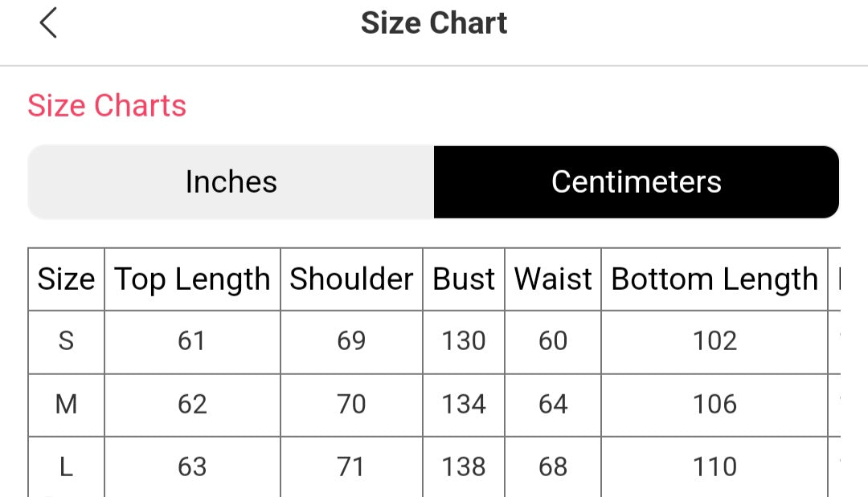Screen dimensions: 868x497
Task: Choose the size M row label
Action: pyautogui.click(x=66, y=404)
